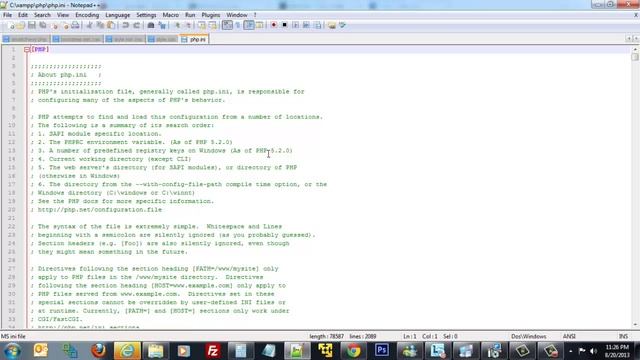Click the Windows Start button
The image size is (640, 360).
click(x=12, y=351)
